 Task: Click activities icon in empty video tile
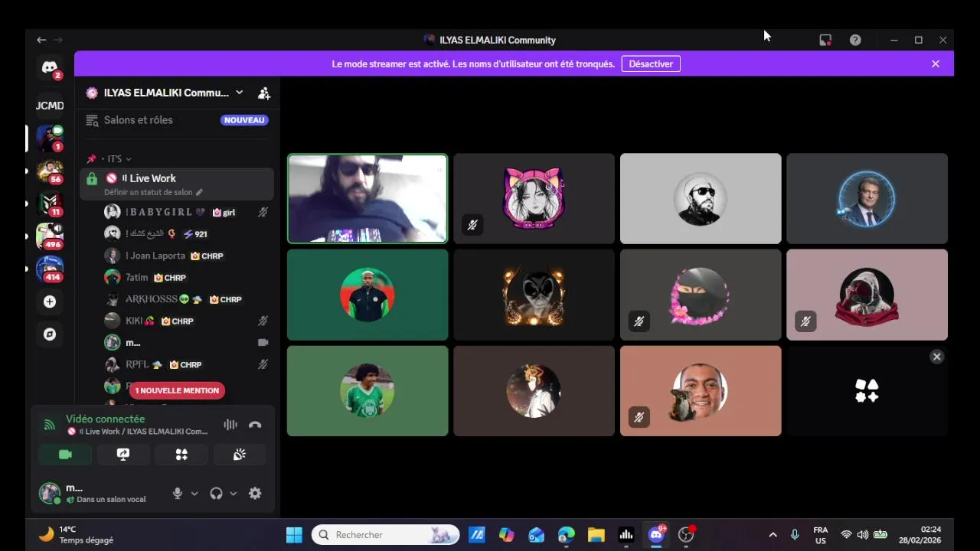point(867,391)
